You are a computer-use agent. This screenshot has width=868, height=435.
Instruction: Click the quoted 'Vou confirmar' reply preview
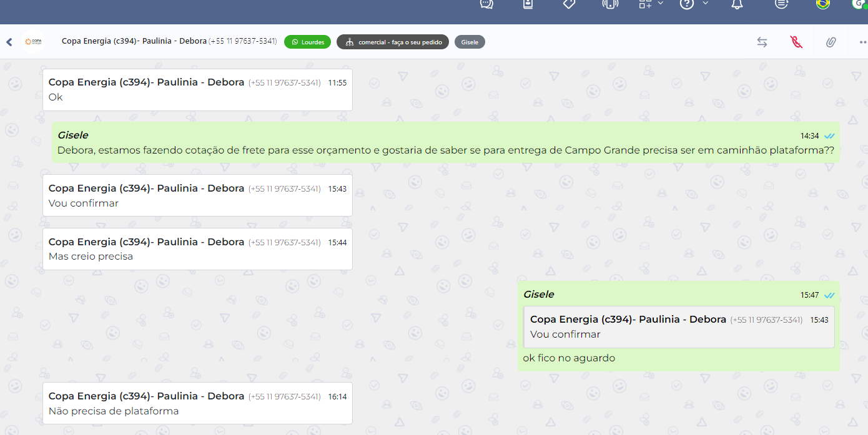(x=679, y=327)
